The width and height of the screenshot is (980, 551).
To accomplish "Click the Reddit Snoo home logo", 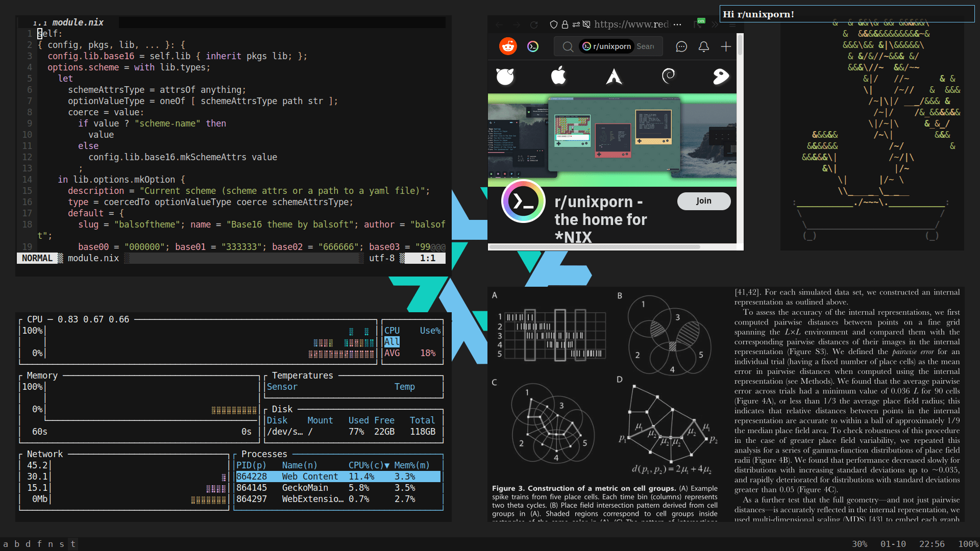I will (507, 46).
